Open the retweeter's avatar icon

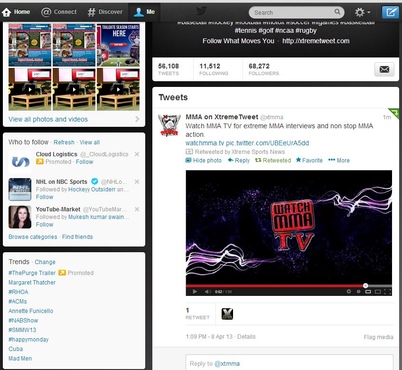click(227, 314)
